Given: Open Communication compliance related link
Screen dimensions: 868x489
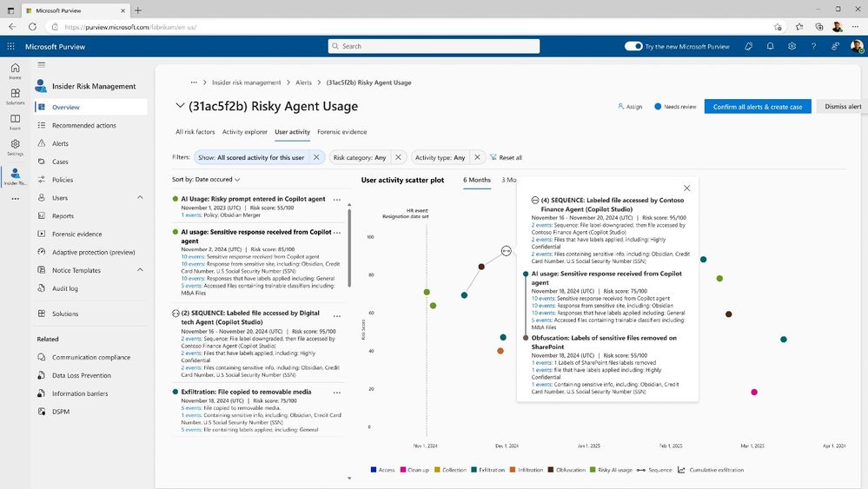Looking at the screenshot, I should [90, 357].
